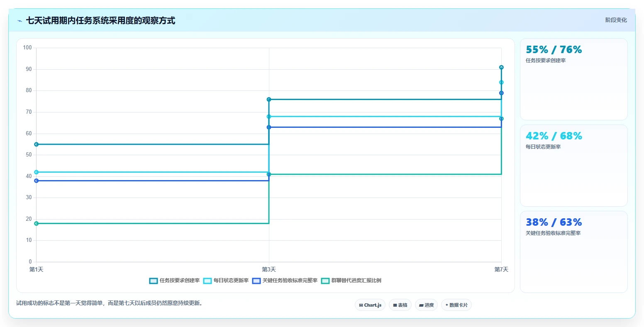
Task: Toggle 关键任务验收标准完整率 legend series
Action: pyautogui.click(x=285, y=281)
